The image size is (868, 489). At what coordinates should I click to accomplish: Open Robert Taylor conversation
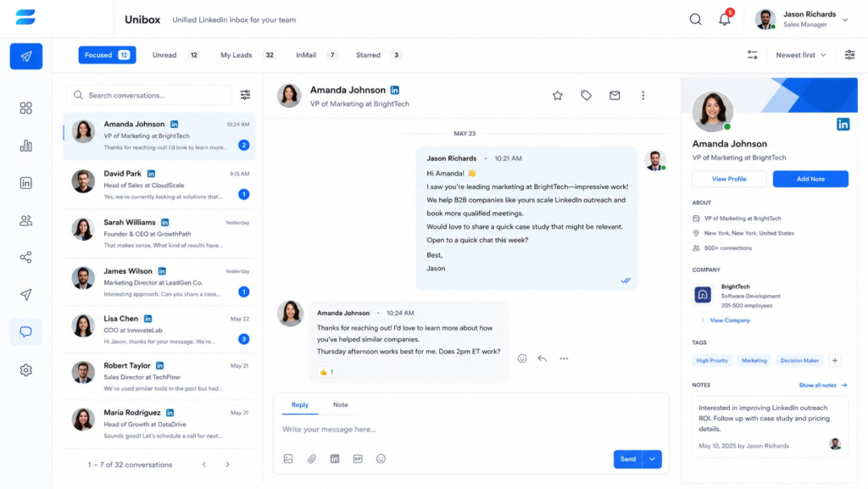[159, 376]
